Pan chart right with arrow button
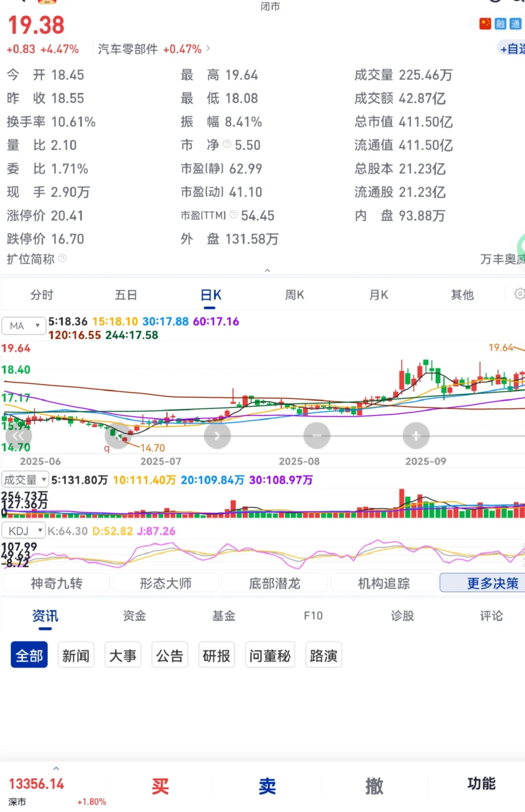 coord(217,436)
